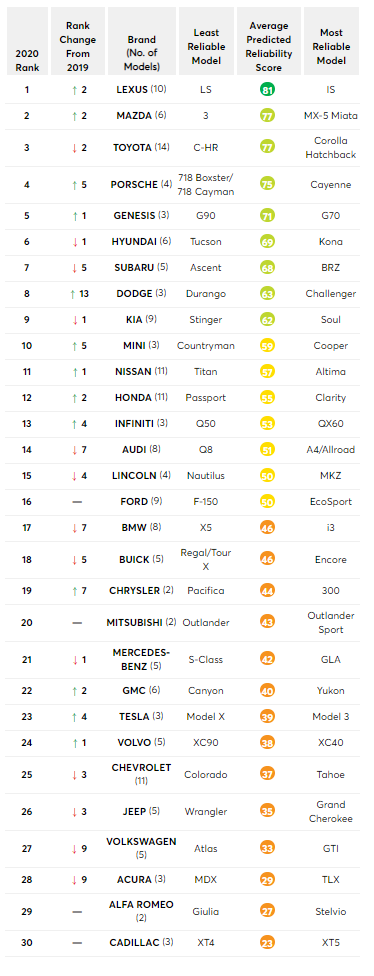The image size is (374, 976).
Task: Click Corolla Hatchback model cell
Action: click(x=331, y=148)
